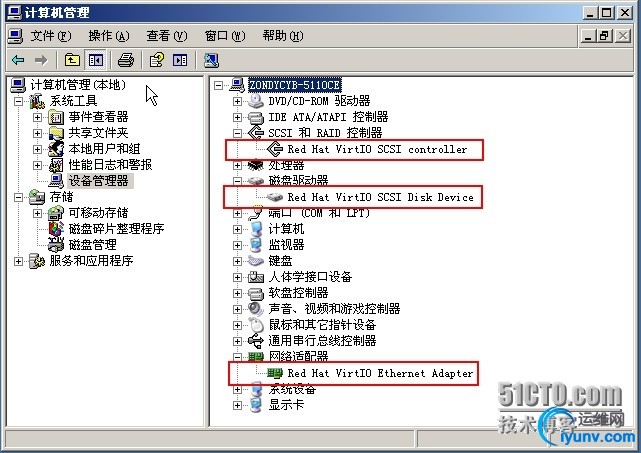This screenshot has width=641, height=453.
Task: Restore the inner MMC child window
Action: coord(605,36)
